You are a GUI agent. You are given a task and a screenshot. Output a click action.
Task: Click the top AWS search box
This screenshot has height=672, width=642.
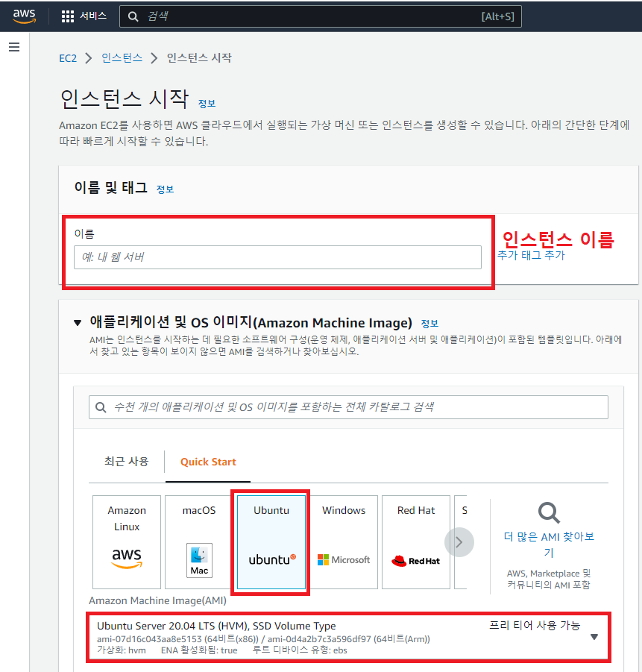pos(321,16)
